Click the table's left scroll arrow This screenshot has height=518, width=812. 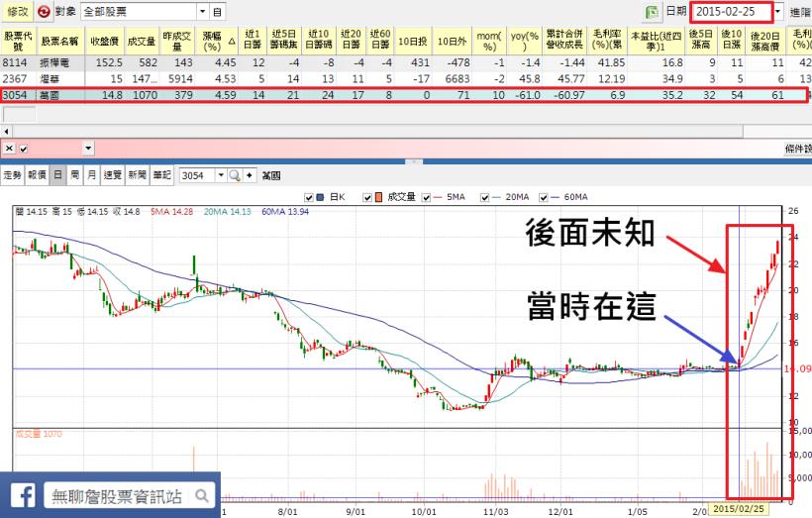pos(6,131)
